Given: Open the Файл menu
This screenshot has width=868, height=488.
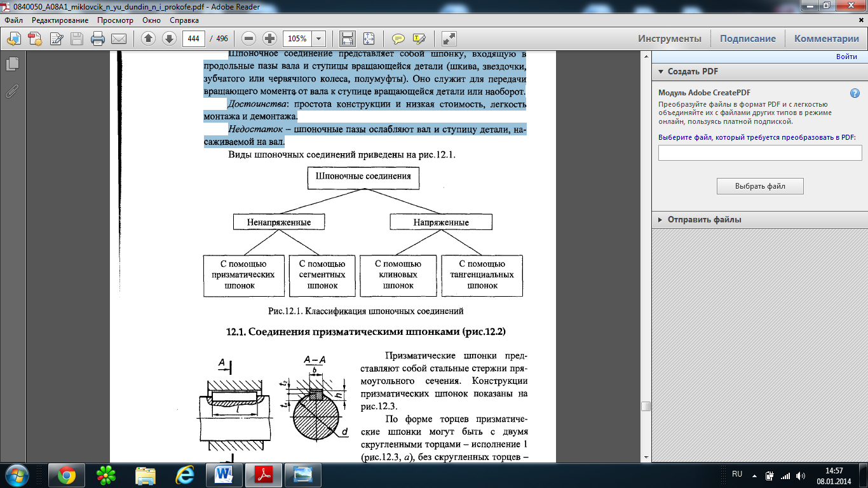Looking at the screenshot, I should point(13,20).
